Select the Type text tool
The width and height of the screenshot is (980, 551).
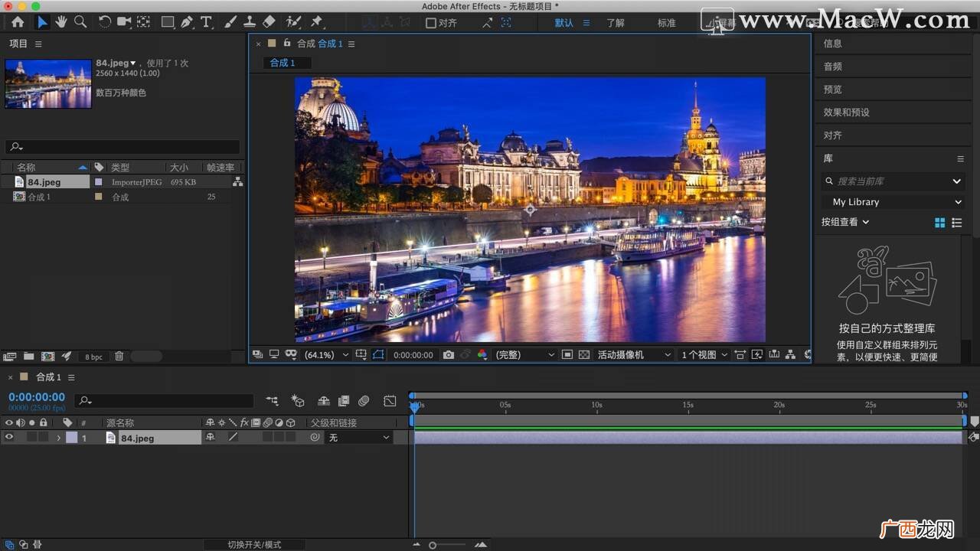click(x=206, y=22)
